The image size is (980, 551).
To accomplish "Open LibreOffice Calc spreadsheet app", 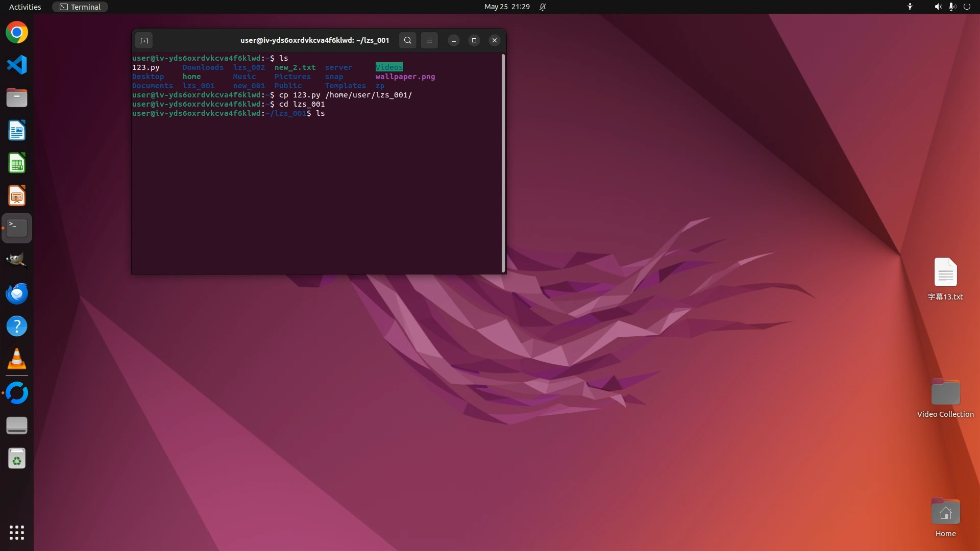I will [x=17, y=163].
